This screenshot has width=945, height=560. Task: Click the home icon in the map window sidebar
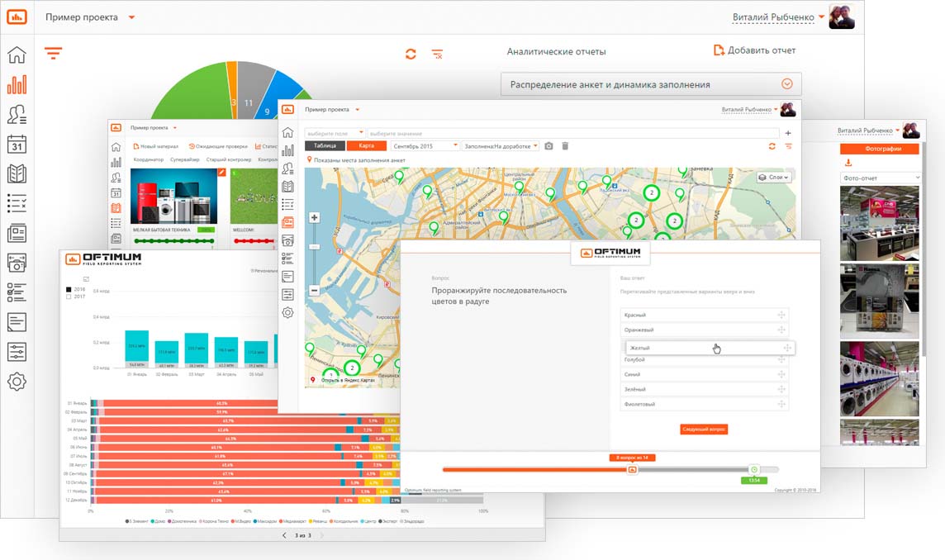(x=287, y=133)
